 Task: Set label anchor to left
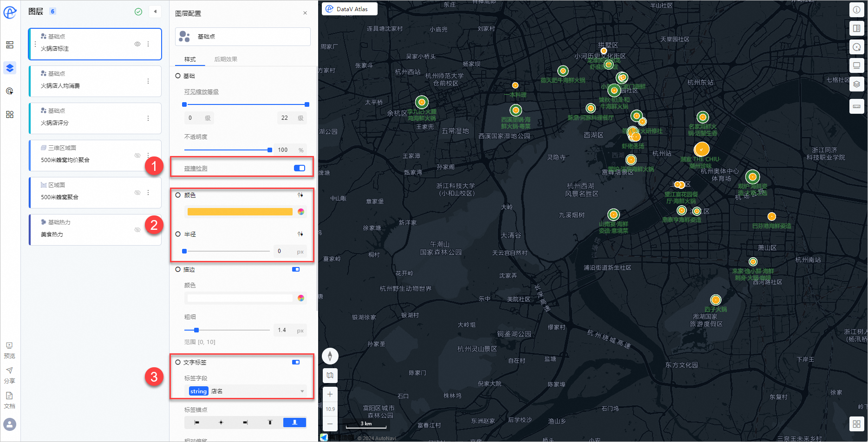(196, 422)
